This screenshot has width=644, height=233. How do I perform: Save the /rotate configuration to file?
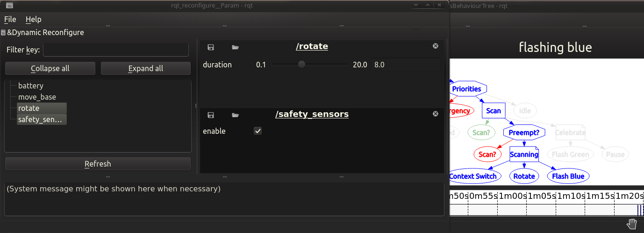pos(211,47)
